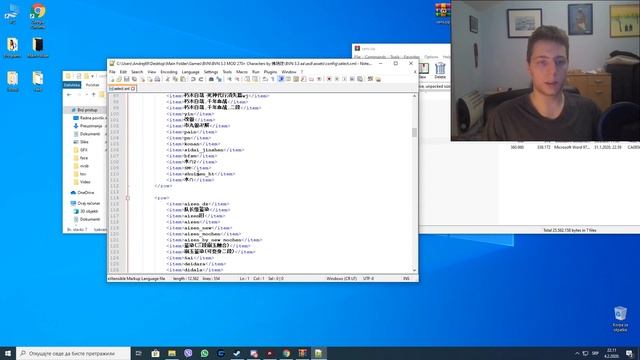
Task: Open the Window menu in Notepad++
Action: 289,72
